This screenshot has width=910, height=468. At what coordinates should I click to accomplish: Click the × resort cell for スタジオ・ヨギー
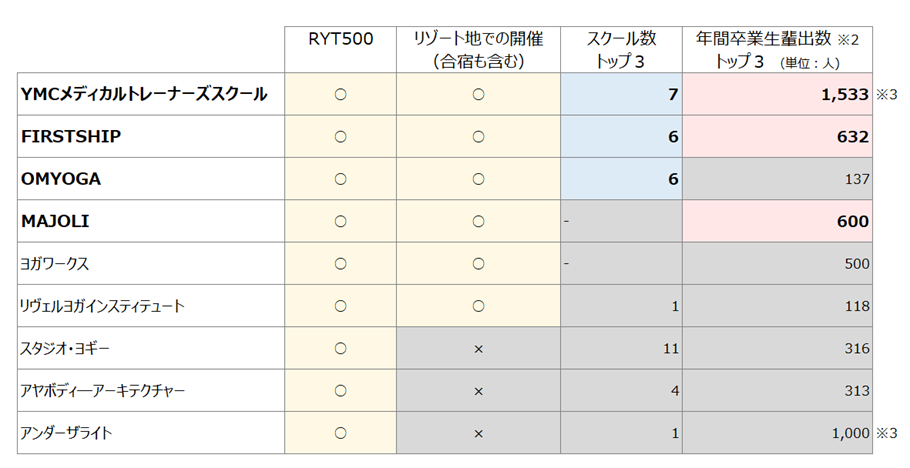point(478,348)
